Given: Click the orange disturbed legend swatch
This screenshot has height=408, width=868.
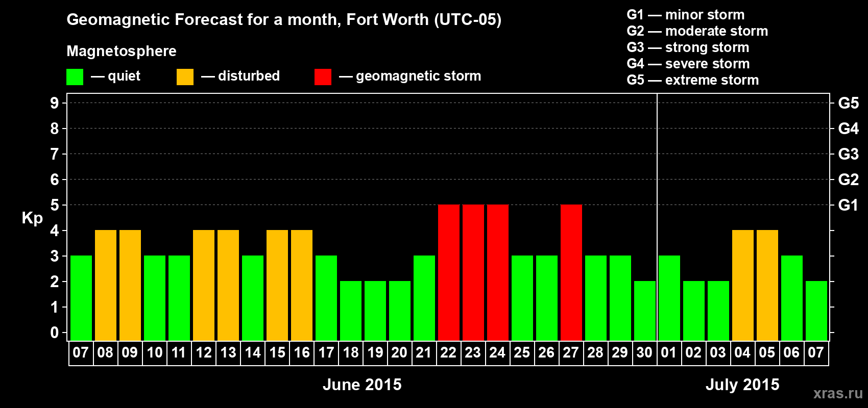Looking at the screenshot, I should pyautogui.click(x=185, y=77).
